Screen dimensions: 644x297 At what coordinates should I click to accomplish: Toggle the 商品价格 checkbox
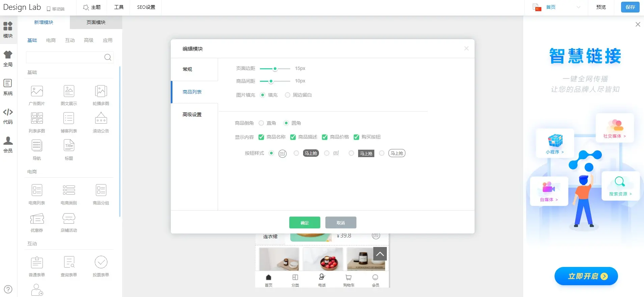325,137
